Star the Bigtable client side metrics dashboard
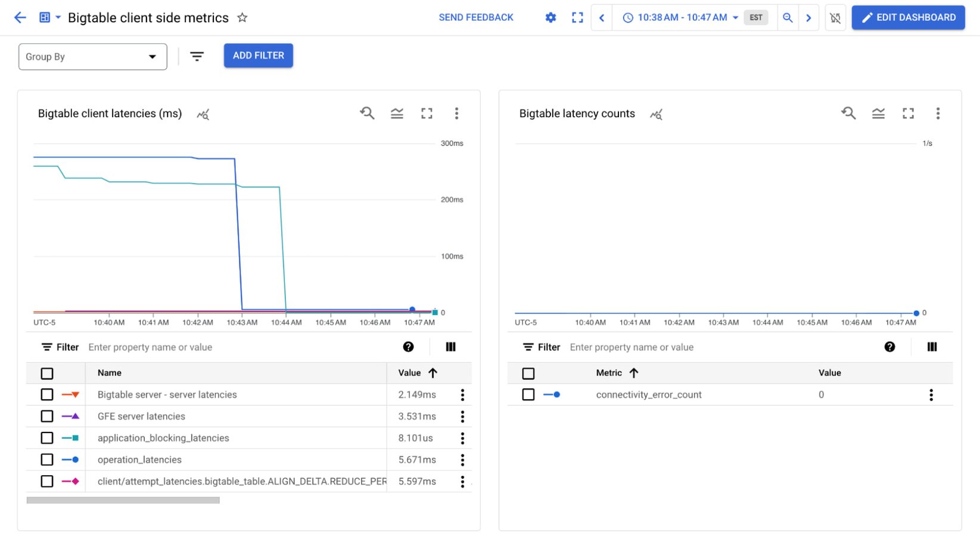980x542 pixels. (242, 17)
